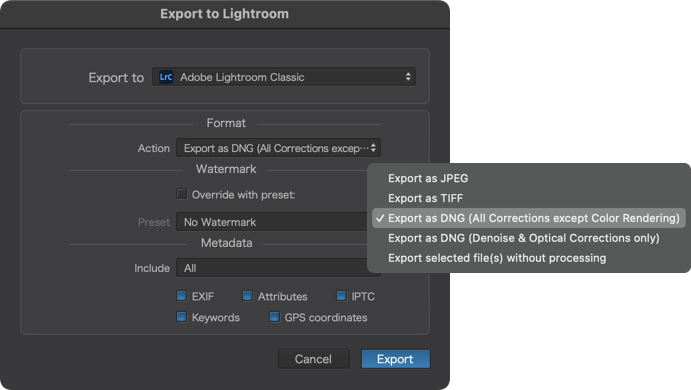The height and width of the screenshot is (390, 691).
Task: Click the Action dropdown stepper arrows
Action: [373, 148]
